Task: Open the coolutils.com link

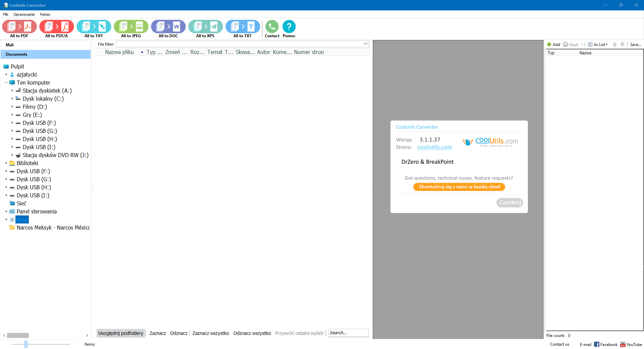Action: click(x=435, y=147)
